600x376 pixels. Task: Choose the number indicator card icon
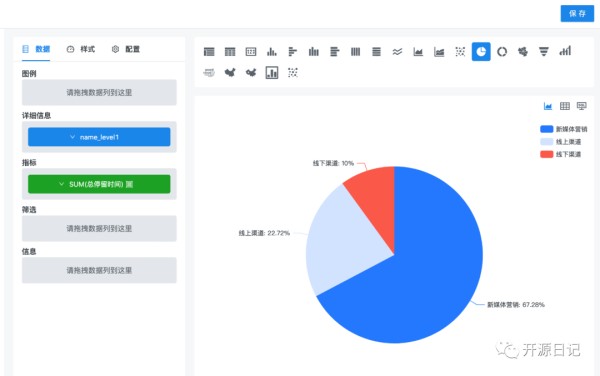coord(251,52)
